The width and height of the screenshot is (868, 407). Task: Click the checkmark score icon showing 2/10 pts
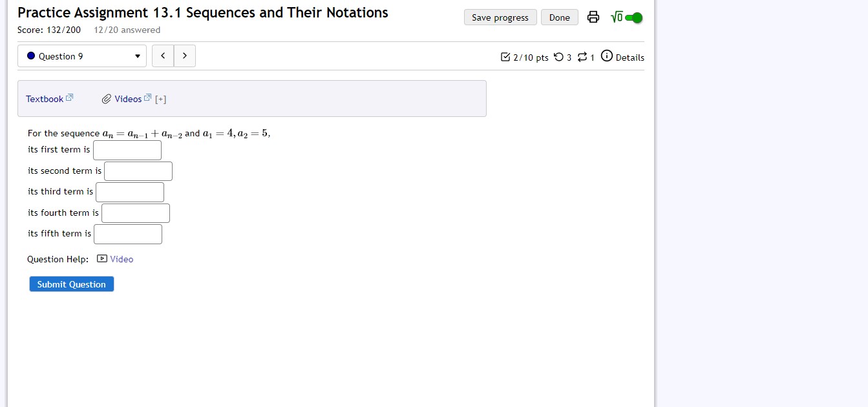pyautogui.click(x=506, y=57)
